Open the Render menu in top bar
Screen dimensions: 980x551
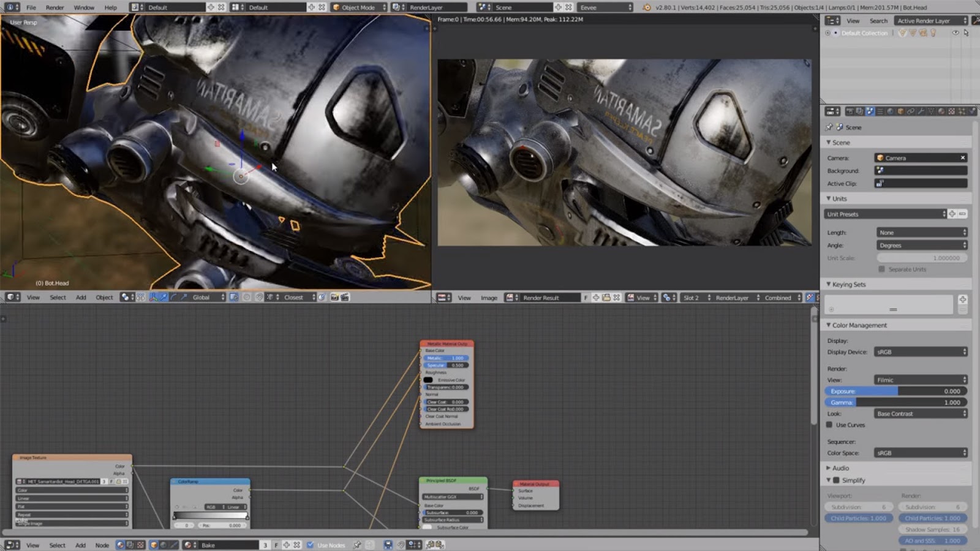click(x=55, y=7)
